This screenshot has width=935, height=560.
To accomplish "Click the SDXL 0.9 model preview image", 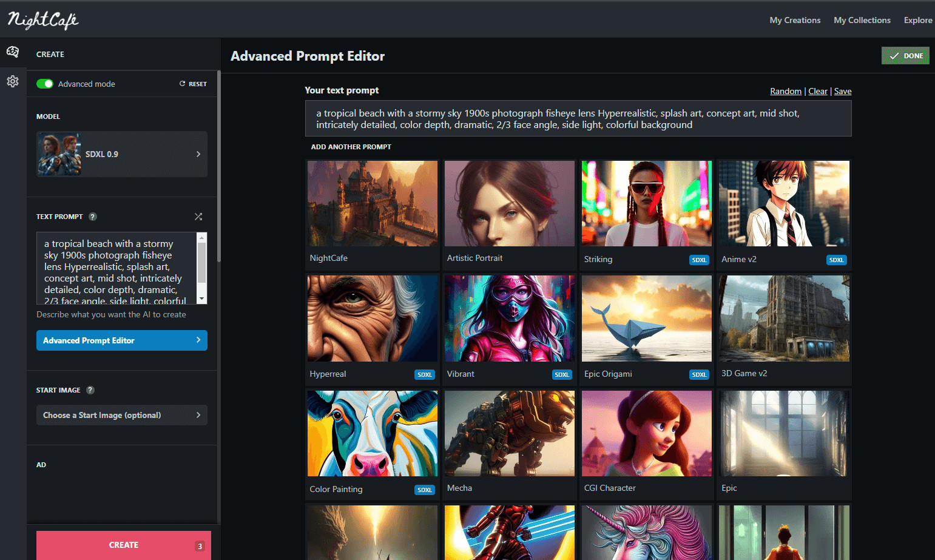I will (59, 154).
